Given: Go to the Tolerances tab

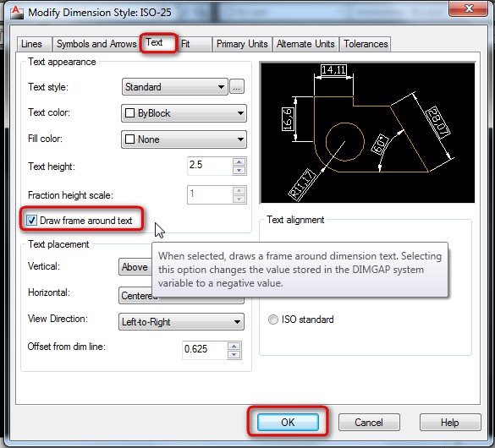Looking at the screenshot, I should coord(366,44).
